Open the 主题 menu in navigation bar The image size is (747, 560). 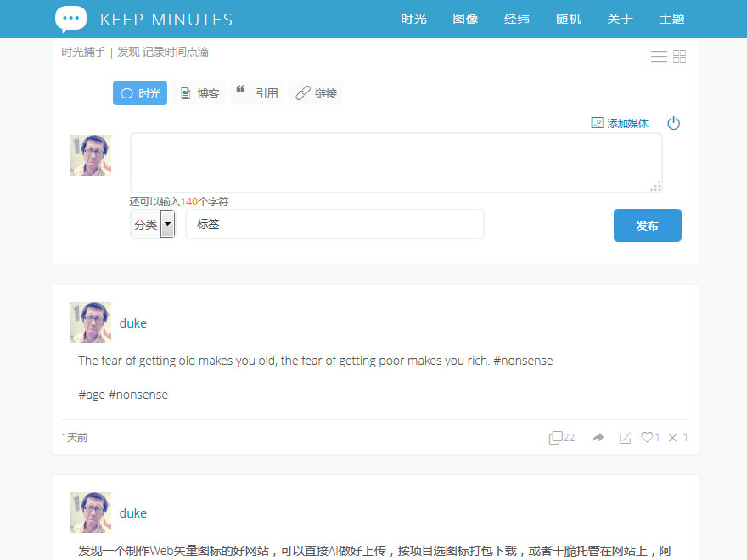point(671,19)
